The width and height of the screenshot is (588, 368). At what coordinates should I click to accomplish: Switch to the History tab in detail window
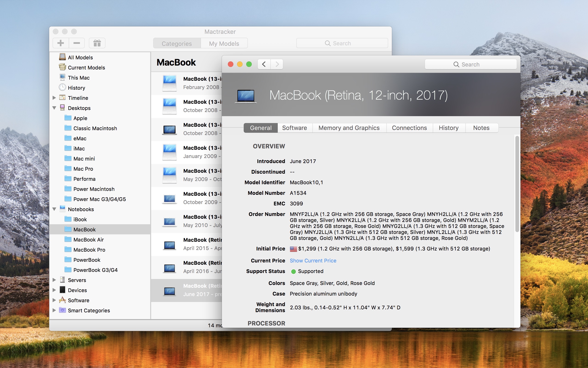point(449,128)
